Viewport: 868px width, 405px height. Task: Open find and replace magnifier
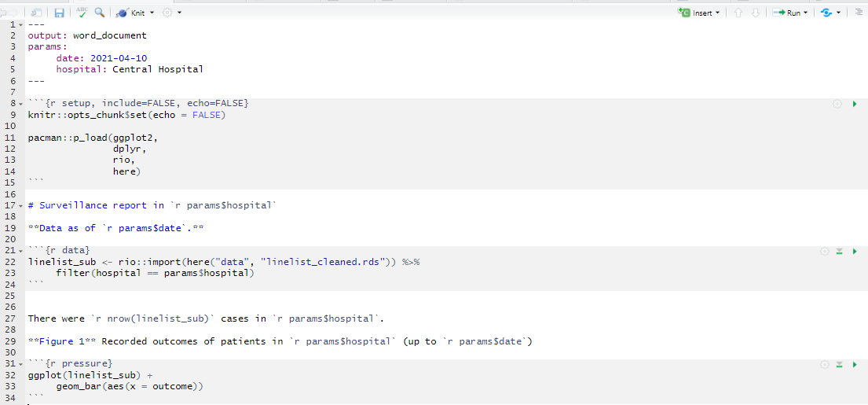(100, 12)
